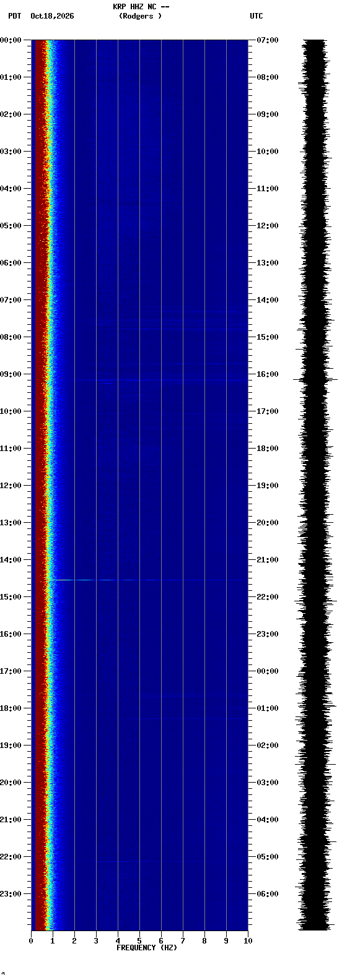Click the PDT '23:00' time label
Viewport: 342px width, 980px height.
coord(11,894)
